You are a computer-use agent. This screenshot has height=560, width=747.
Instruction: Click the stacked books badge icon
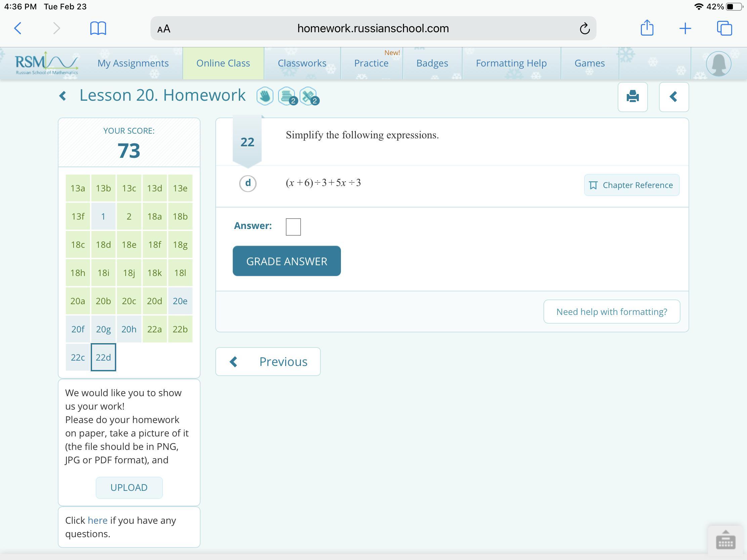[287, 96]
